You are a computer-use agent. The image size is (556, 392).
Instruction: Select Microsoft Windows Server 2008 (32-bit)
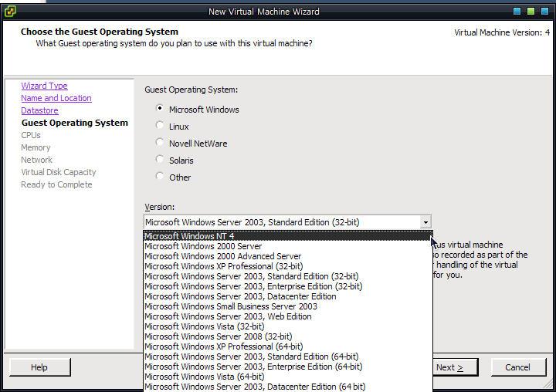[x=288, y=336]
